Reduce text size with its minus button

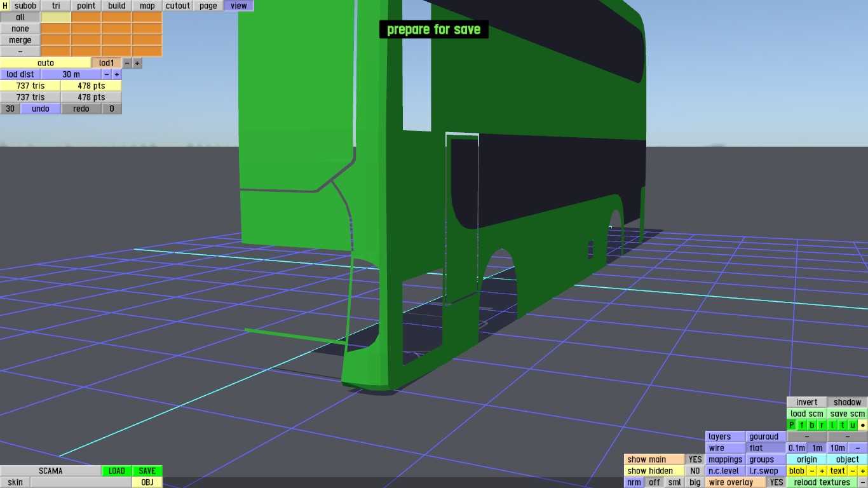point(853,471)
